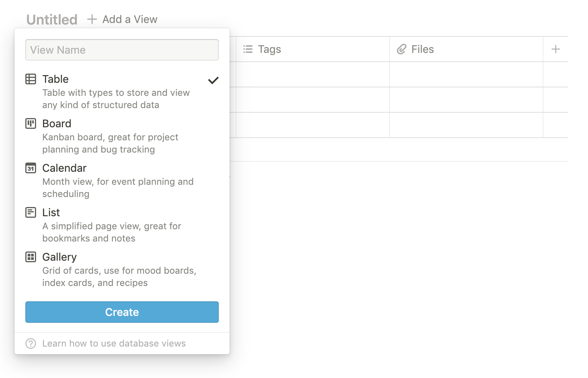Click the list icon beside Tags
This screenshot has width=588, height=378.
click(248, 49)
